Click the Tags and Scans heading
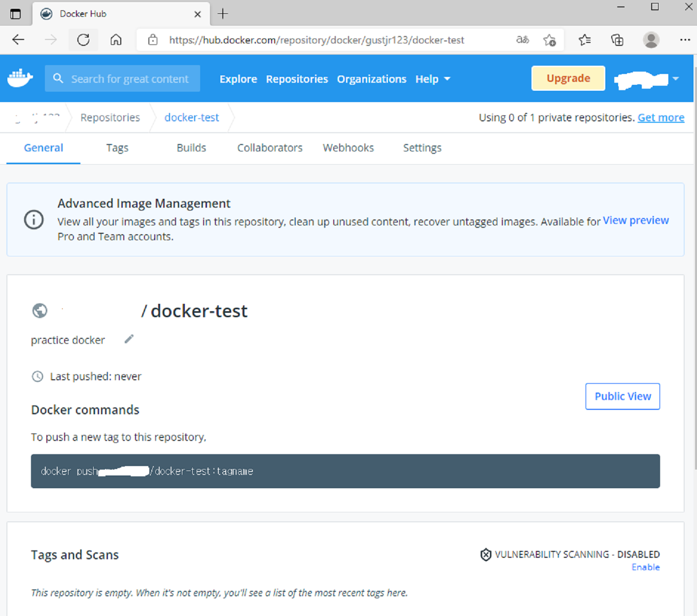The image size is (697, 616). 75,555
